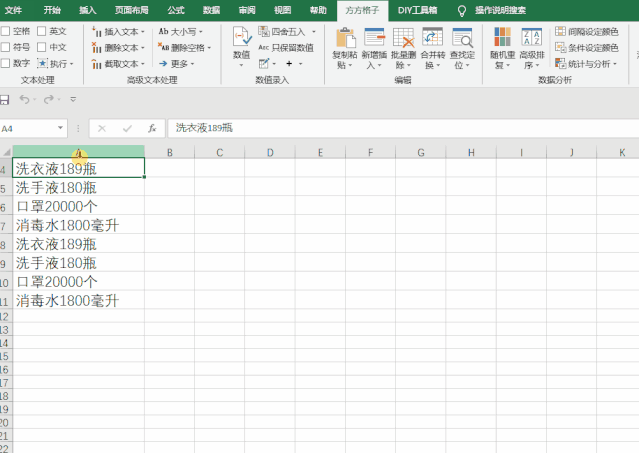This screenshot has height=453, width=639.
Task: Switch to the 插入 tab
Action: tap(88, 10)
